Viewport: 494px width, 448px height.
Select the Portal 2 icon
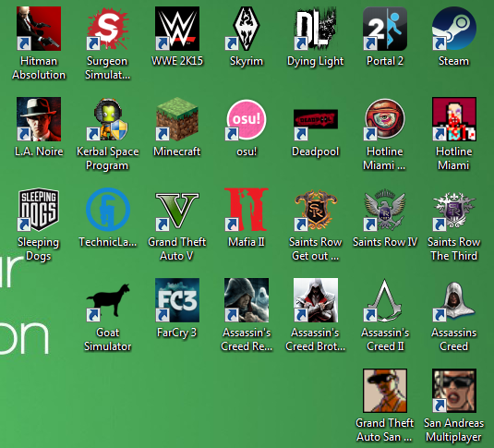(385, 29)
